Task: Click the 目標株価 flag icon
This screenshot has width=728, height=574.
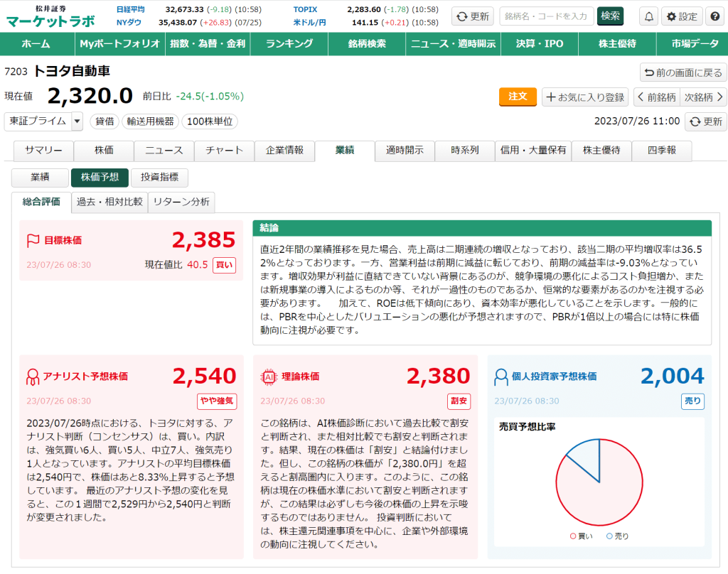Action: 33,240
